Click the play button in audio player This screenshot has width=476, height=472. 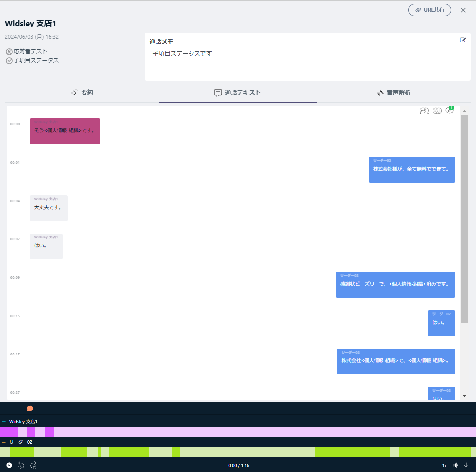pyautogui.click(x=9, y=465)
